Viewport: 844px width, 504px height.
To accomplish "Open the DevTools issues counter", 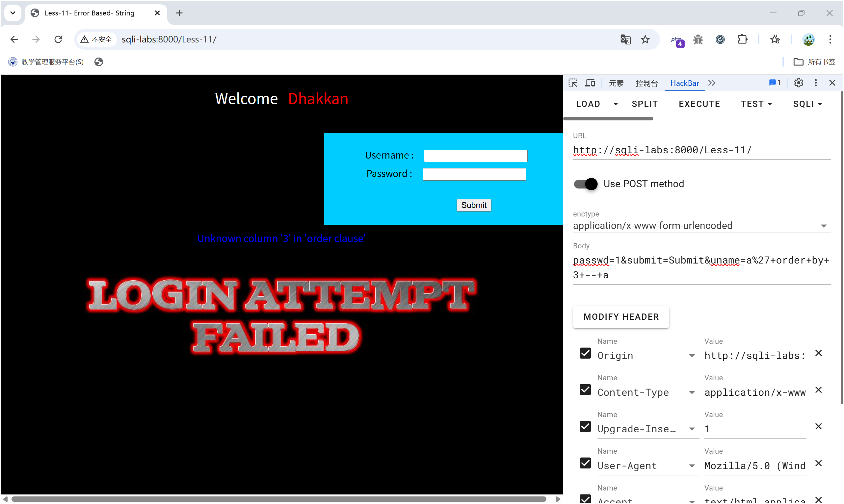I will tap(774, 83).
